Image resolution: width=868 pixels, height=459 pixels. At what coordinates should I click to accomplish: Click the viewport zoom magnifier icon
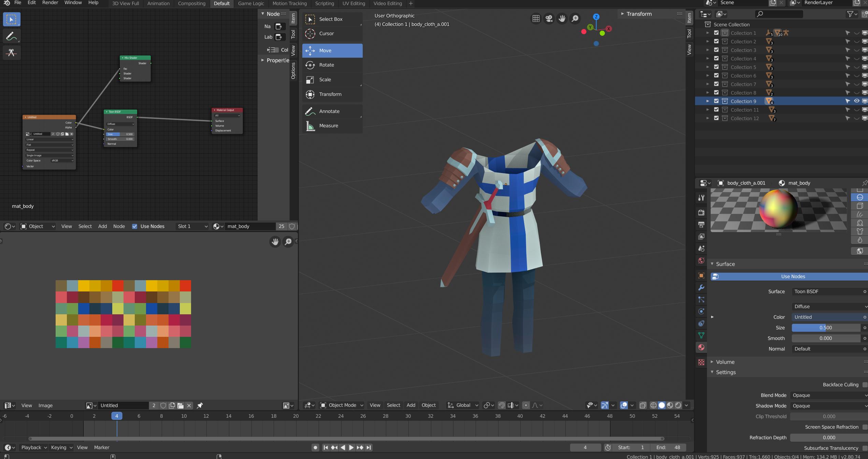click(x=575, y=18)
